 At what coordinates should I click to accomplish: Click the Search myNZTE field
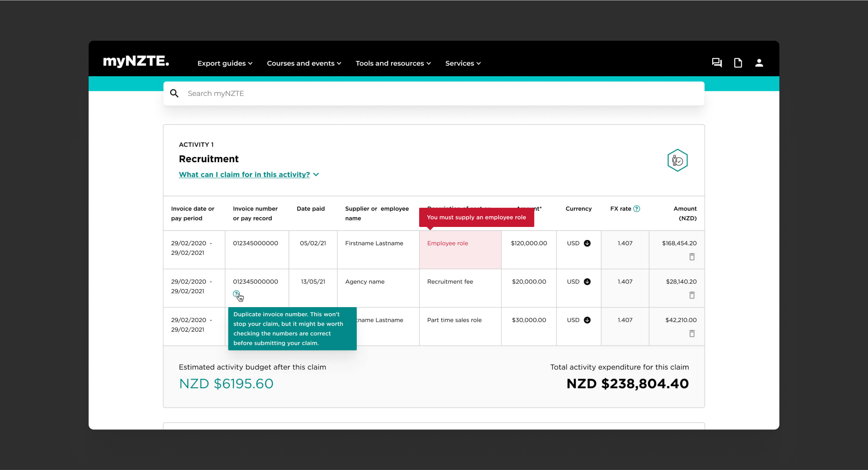(434, 93)
